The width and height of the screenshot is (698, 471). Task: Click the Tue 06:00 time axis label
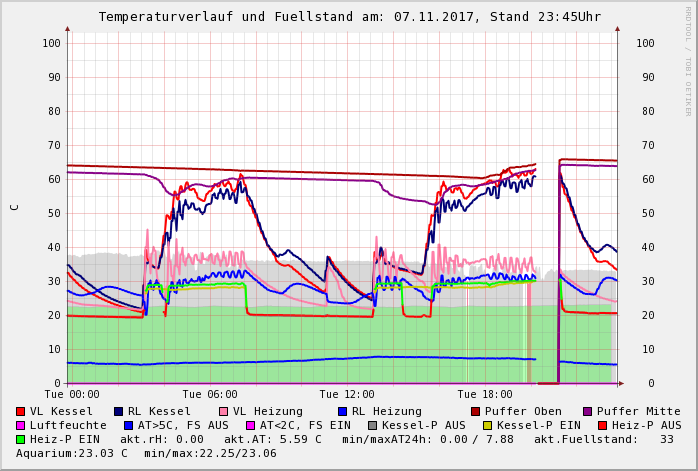pos(210,395)
